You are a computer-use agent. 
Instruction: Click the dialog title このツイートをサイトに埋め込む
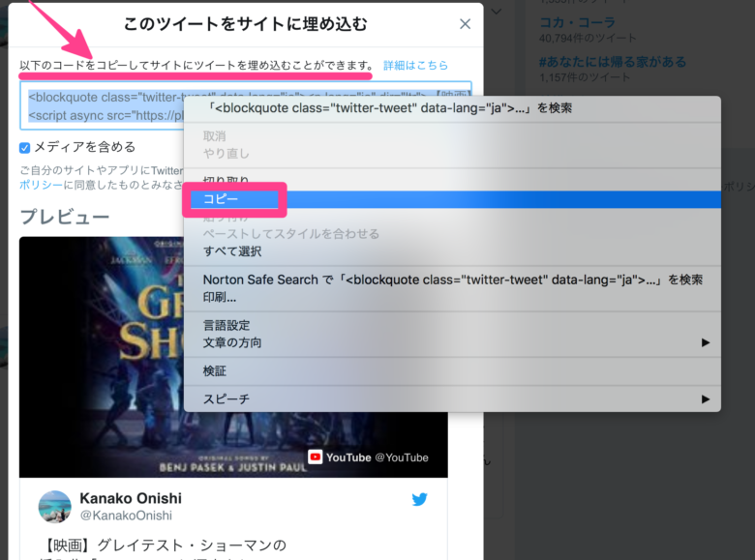pyautogui.click(x=245, y=23)
